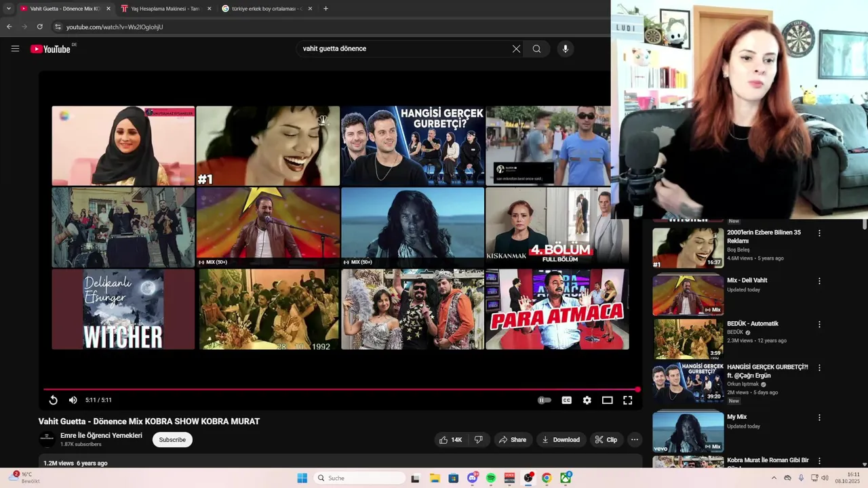Viewport: 868px width, 488px height.
Task: Click the red scrubber knob on the progress bar
Action: point(637,389)
